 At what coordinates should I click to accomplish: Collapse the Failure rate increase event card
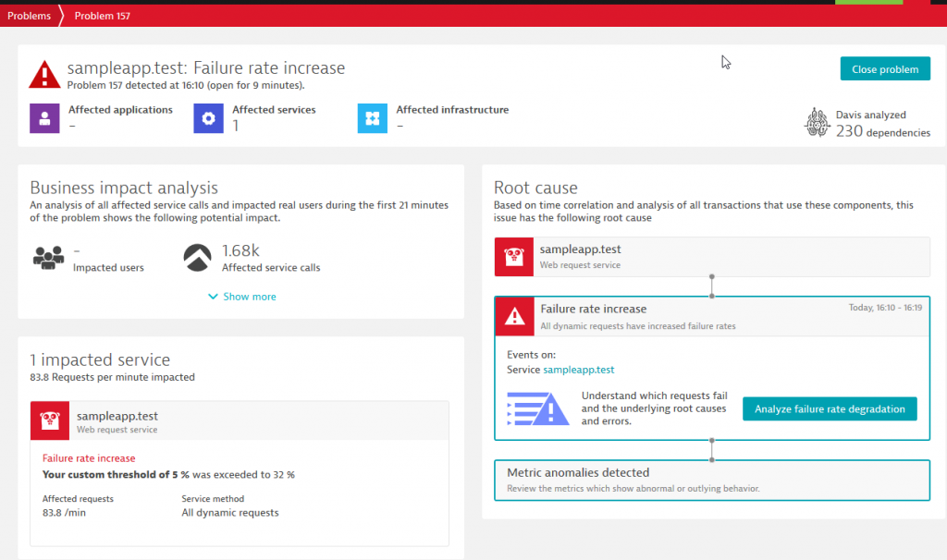coord(711,316)
